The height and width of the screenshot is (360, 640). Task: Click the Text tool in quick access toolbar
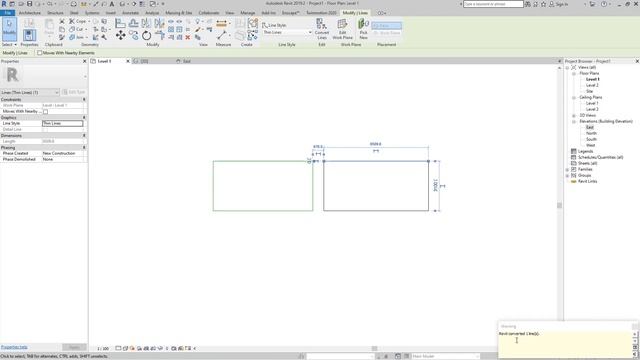(x=111, y=4)
